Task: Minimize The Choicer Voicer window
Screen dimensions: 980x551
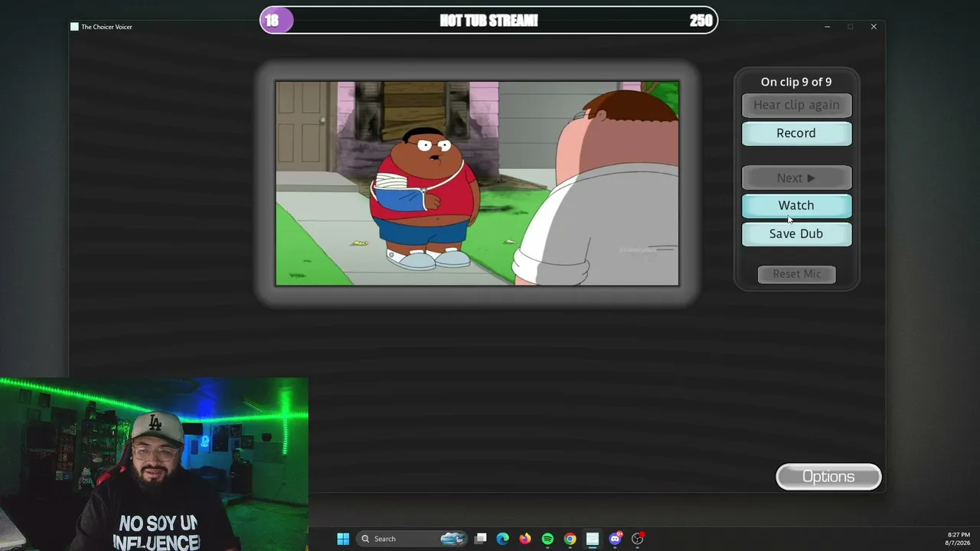Action: [827, 27]
